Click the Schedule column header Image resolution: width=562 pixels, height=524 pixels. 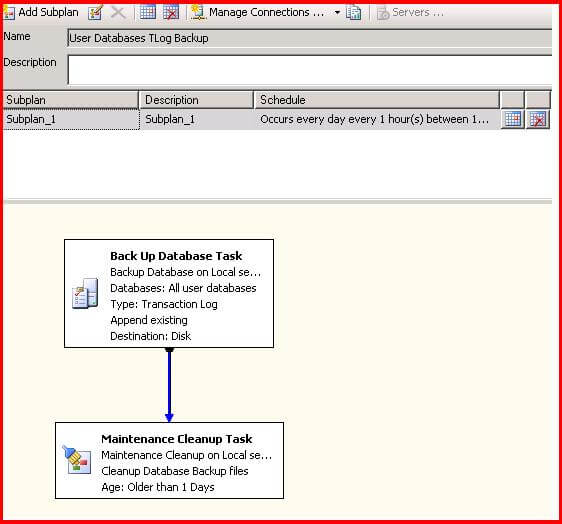[x=377, y=100]
